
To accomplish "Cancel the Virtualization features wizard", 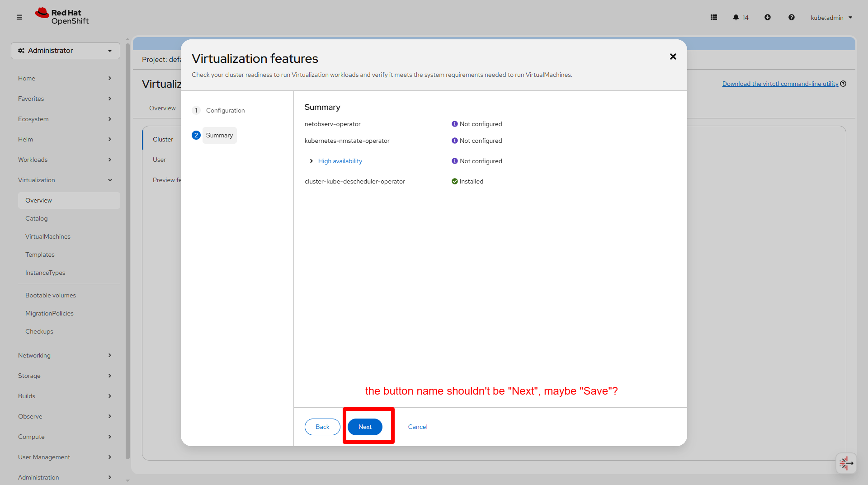I will (x=418, y=427).
